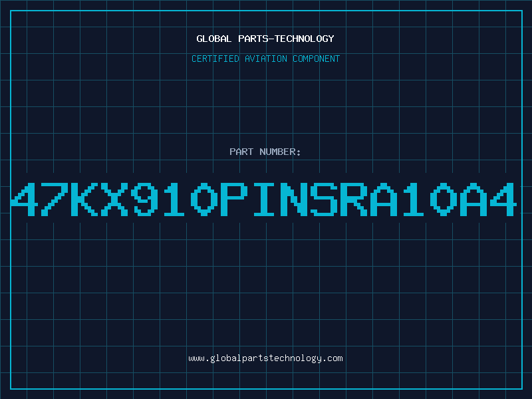Screen dimensions: 532x399
Task: Click the trailing 4 of the part number
Action: tap(503, 199)
